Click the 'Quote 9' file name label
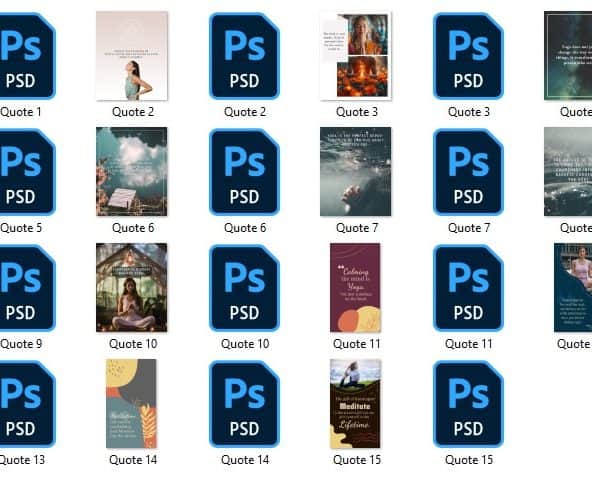The width and height of the screenshot is (592, 497). [x=21, y=344]
